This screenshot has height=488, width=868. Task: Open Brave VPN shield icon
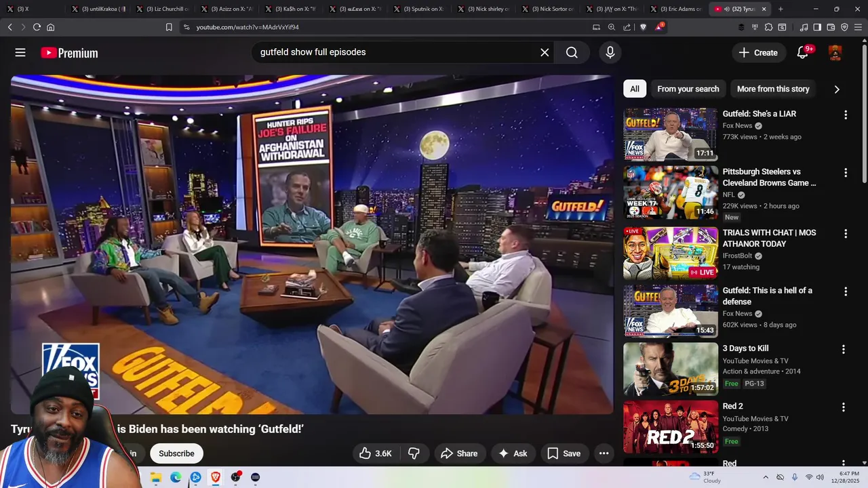click(844, 27)
